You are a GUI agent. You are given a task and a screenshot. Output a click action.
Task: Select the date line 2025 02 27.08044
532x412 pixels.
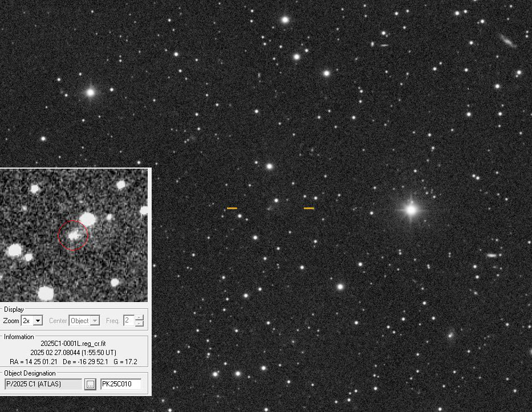(74, 353)
